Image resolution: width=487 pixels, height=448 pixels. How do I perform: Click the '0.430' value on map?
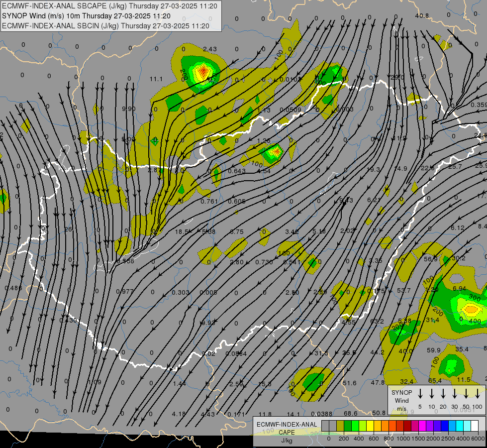tap(68, 320)
